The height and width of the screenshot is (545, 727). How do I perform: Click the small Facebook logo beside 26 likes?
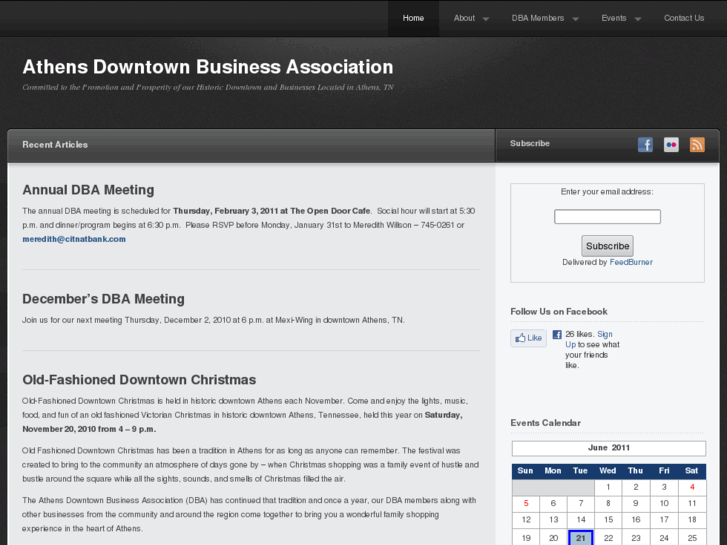coord(557,334)
